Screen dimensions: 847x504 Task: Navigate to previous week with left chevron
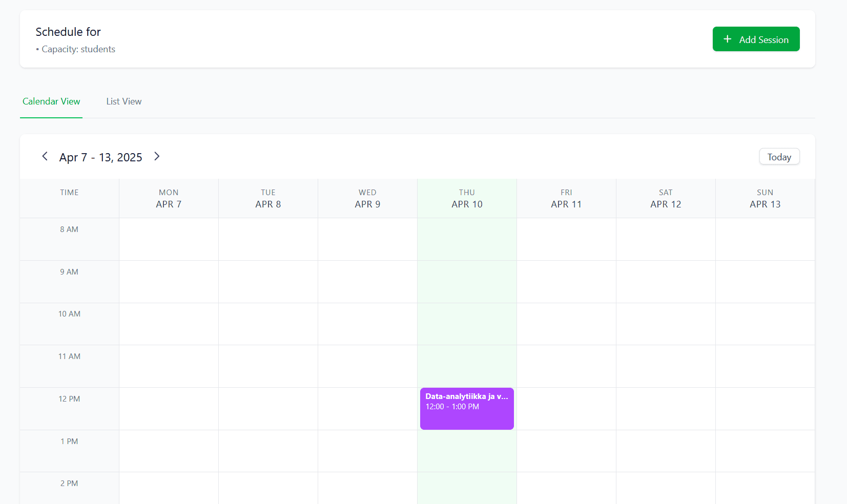pyautogui.click(x=45, y=156)
